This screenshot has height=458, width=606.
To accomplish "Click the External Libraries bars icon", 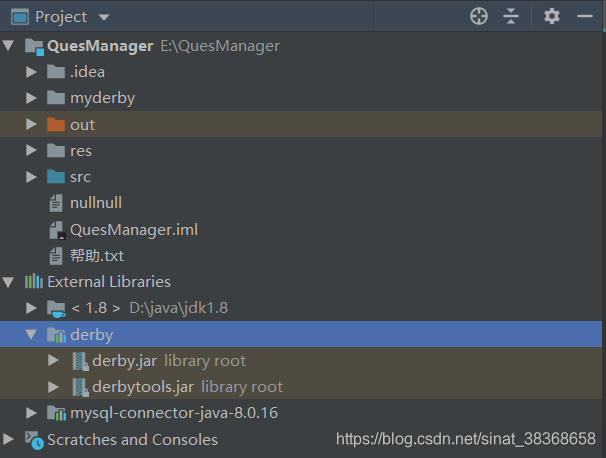I will (x=34, y=281).
